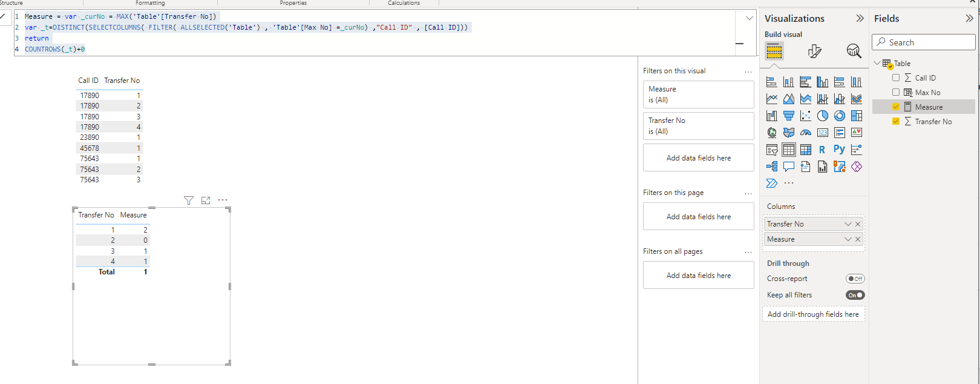Choose the Python visual
The height and width of the screenshot is (384, 980).
[840, 149]
